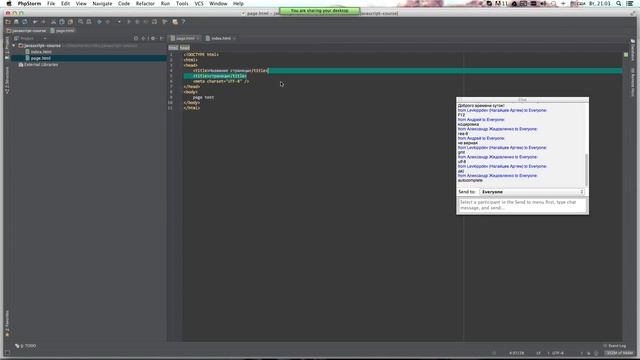
Task: Open the Event Log
Action: click(x=615, y=346)
